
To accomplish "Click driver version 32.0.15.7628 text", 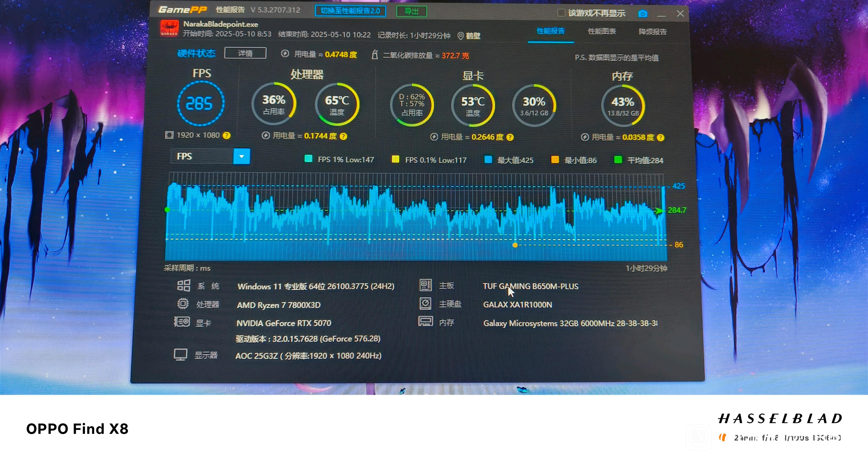I will (x=308, y=339).
